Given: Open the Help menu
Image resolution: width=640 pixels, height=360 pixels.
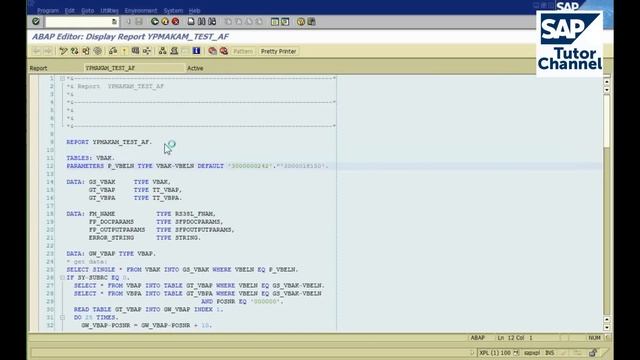Looking at the screenshot, I should pos(195,11).
